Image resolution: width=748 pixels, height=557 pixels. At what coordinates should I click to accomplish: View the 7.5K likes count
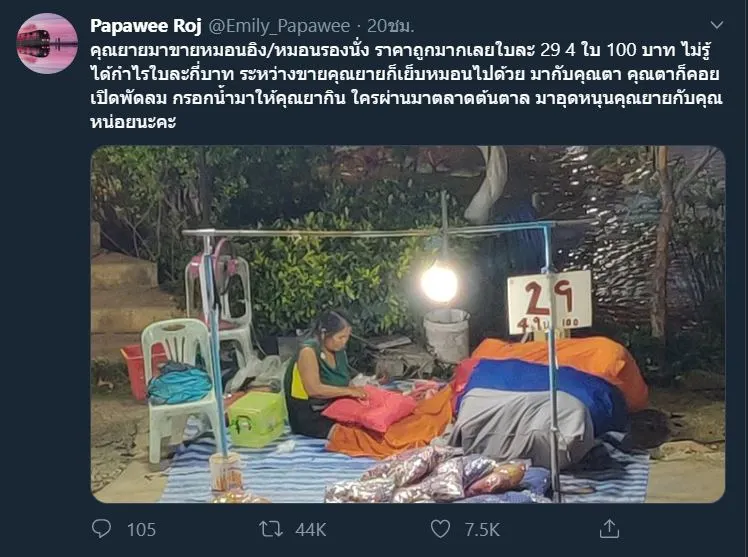pos(482,530)
